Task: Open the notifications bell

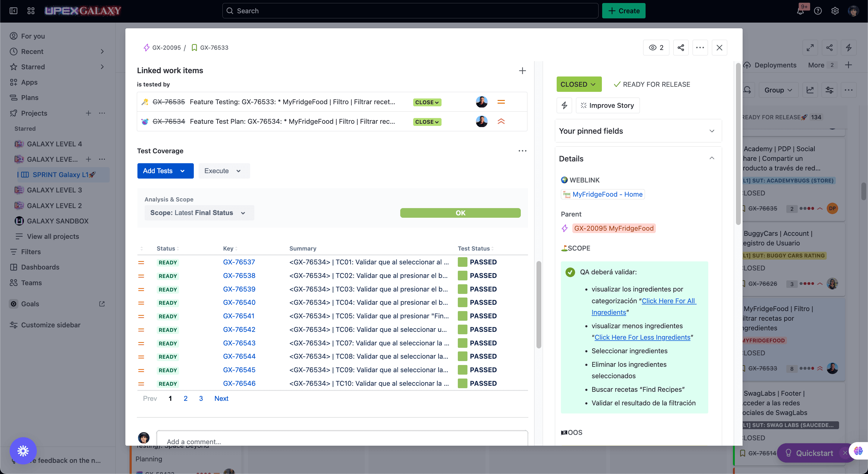Action: coord(800,11)
